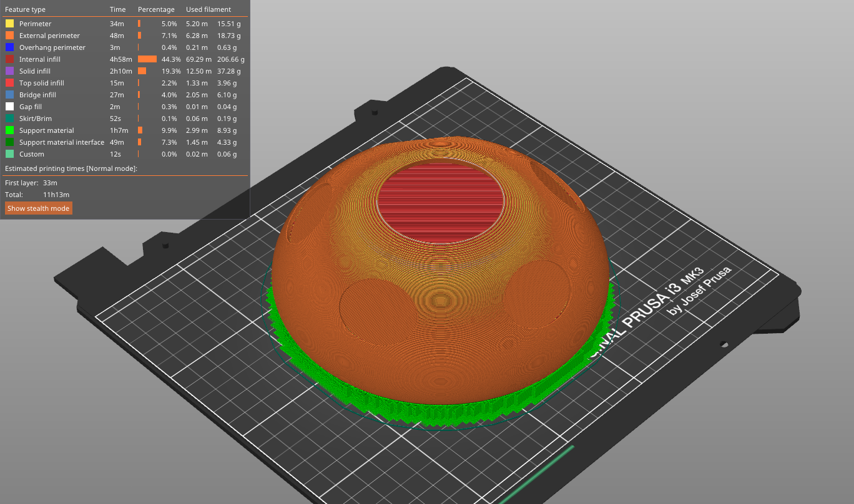
Task: Click the Used filament column header
Action: tap(209, 9)
